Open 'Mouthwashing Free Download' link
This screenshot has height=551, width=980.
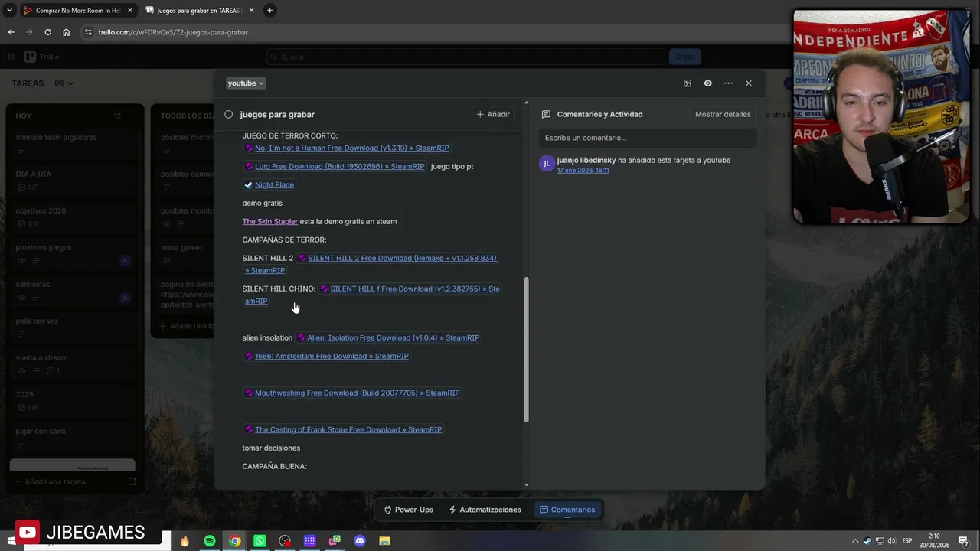352,393
